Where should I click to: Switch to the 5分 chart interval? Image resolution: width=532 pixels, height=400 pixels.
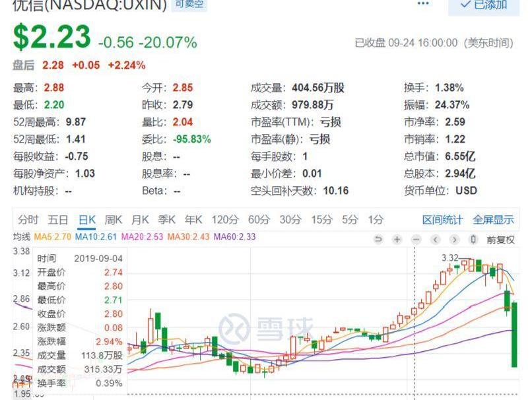[x=350, y=220]
